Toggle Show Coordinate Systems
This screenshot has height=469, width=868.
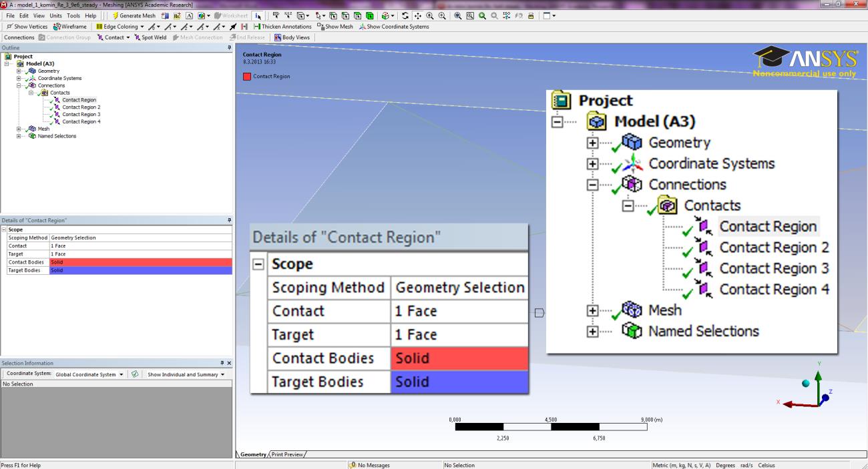click(x=394, y=27)
